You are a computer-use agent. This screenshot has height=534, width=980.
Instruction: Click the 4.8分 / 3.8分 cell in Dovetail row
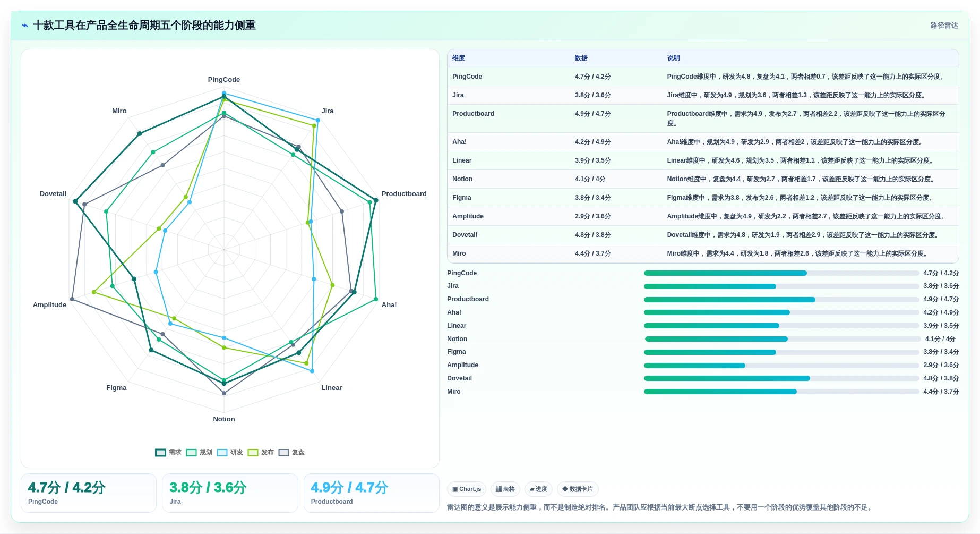[x=593, y=235]
